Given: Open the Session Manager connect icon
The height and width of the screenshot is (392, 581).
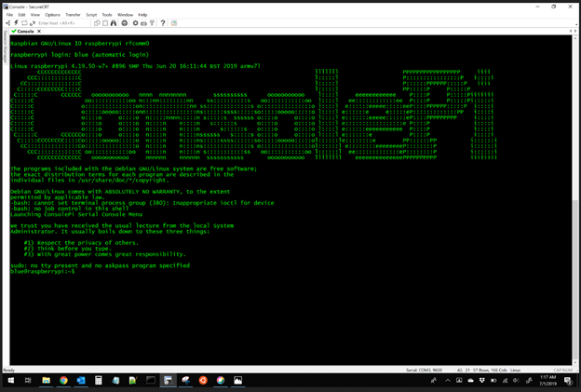Looking at the screenshot, I should pos(8,23).
